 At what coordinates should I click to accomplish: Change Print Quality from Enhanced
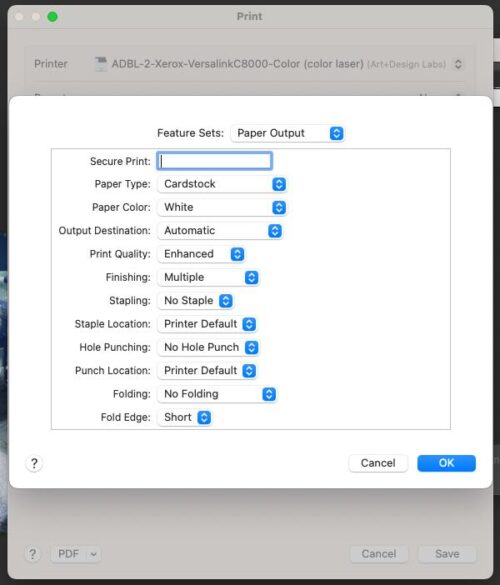pyautogui.click(x=201, y=254)
